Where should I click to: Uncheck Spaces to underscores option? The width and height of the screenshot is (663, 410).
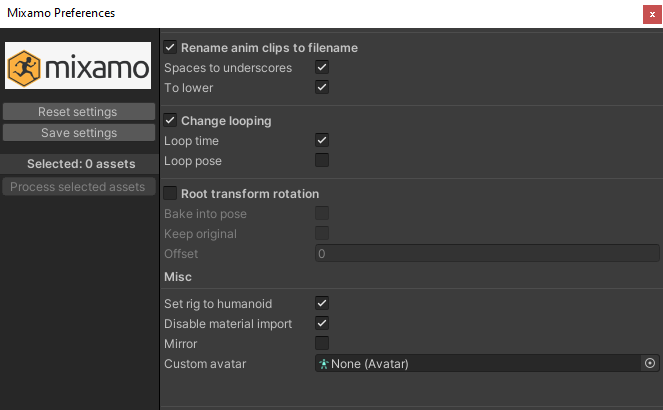322,67
